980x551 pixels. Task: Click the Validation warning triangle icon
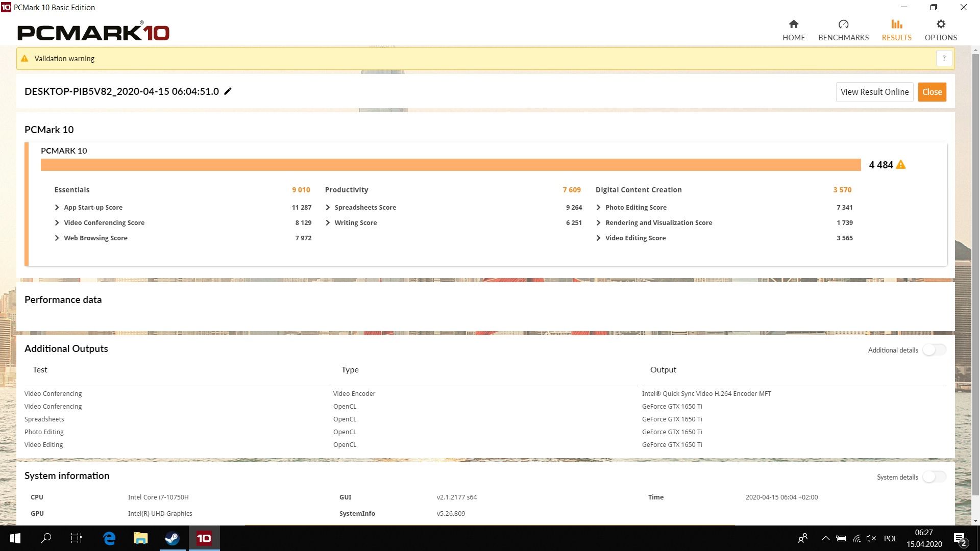coord(24,59)
